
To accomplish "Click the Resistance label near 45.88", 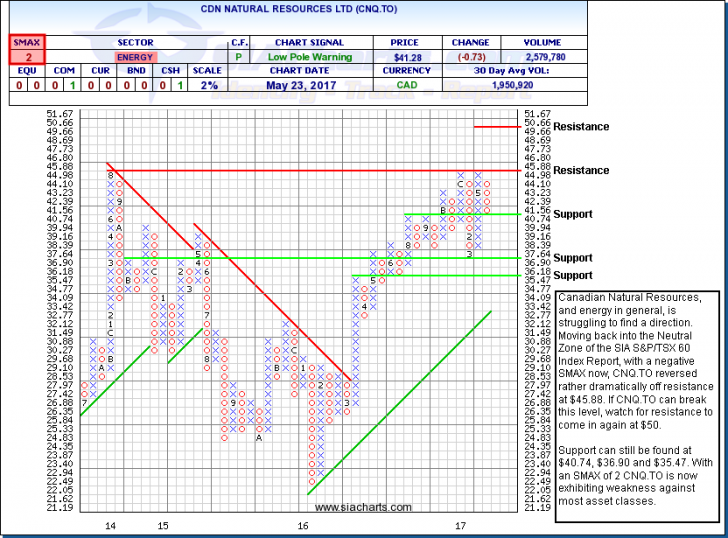I will click(x=581, y=171).
